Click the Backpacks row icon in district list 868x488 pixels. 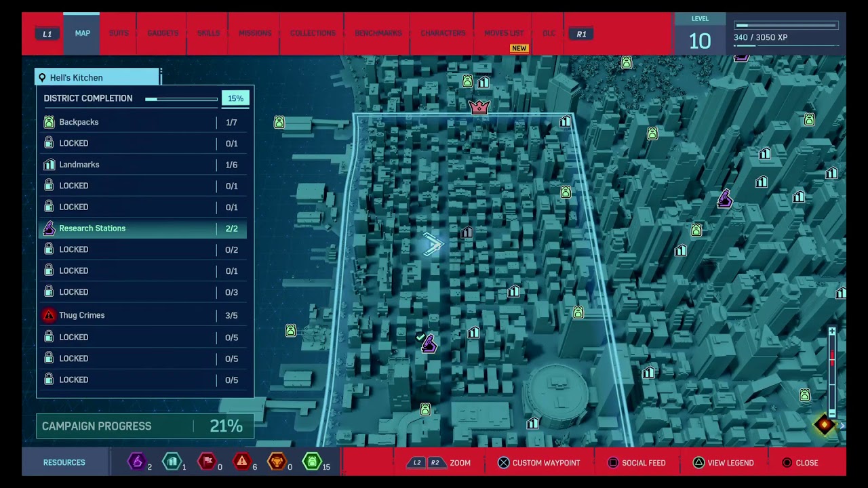49,122
